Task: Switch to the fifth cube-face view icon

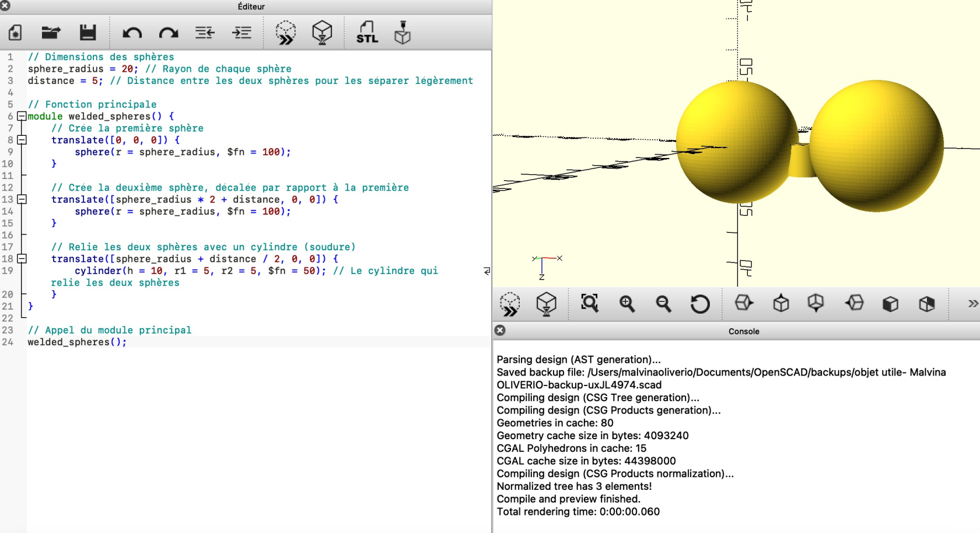Action: point(890,304)
